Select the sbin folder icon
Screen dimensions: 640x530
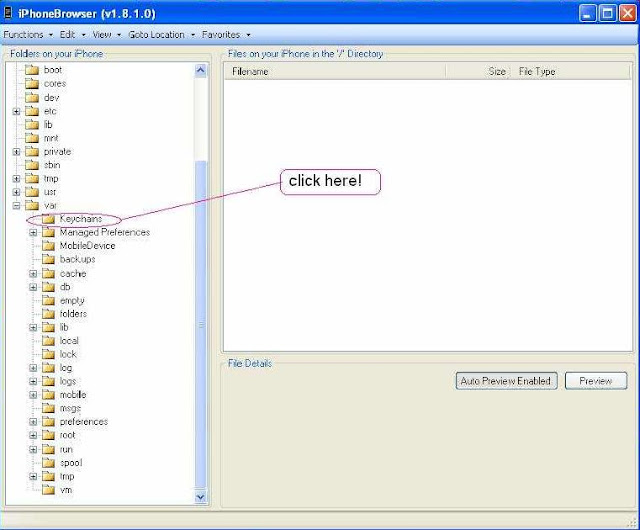(x=32, y=165)
